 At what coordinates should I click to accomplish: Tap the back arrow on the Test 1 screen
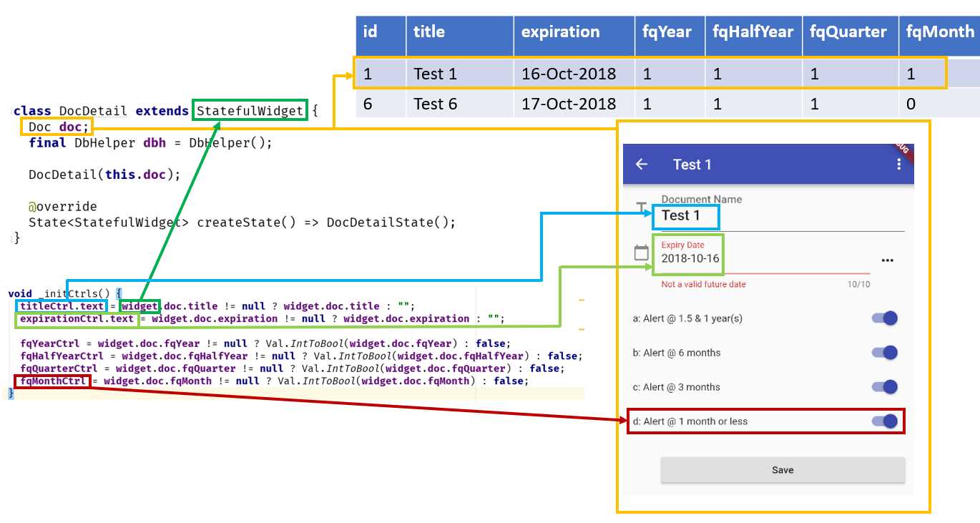pyautogui.click(x=642, y=164)
